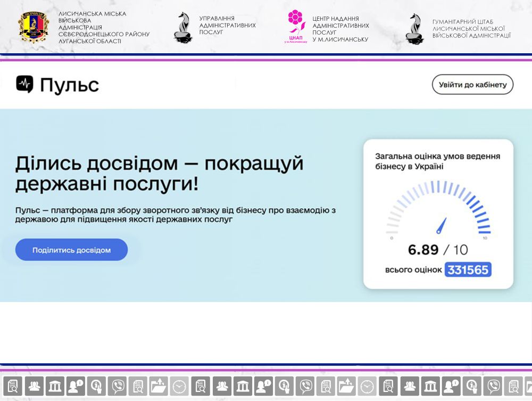The image size is (532, 401).
Task: Click the leftmost clock icon in bottom strip
Action: pyautogui.click(x=179, y=386)
